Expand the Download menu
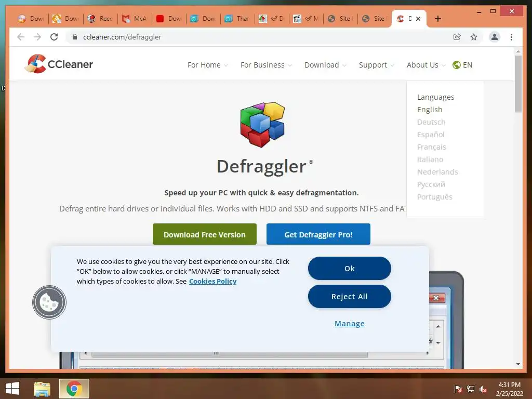The image size is (532, 399). coord(325,65)
